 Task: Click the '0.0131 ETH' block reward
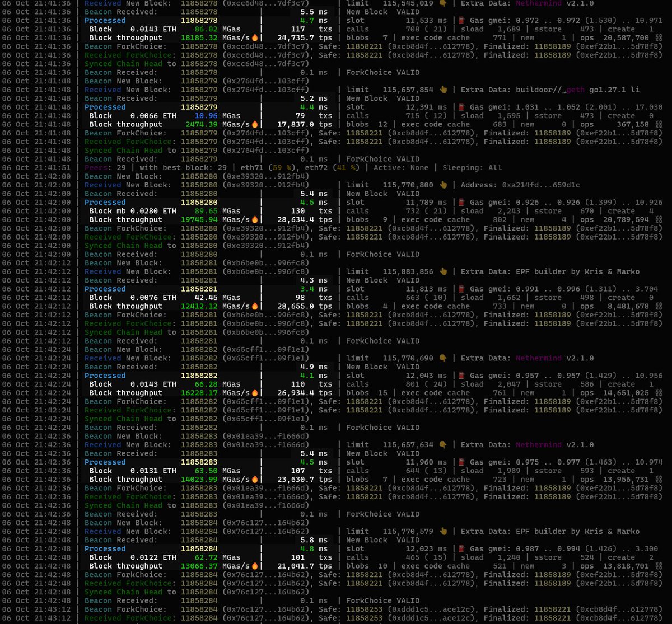[x=153, y=471]
